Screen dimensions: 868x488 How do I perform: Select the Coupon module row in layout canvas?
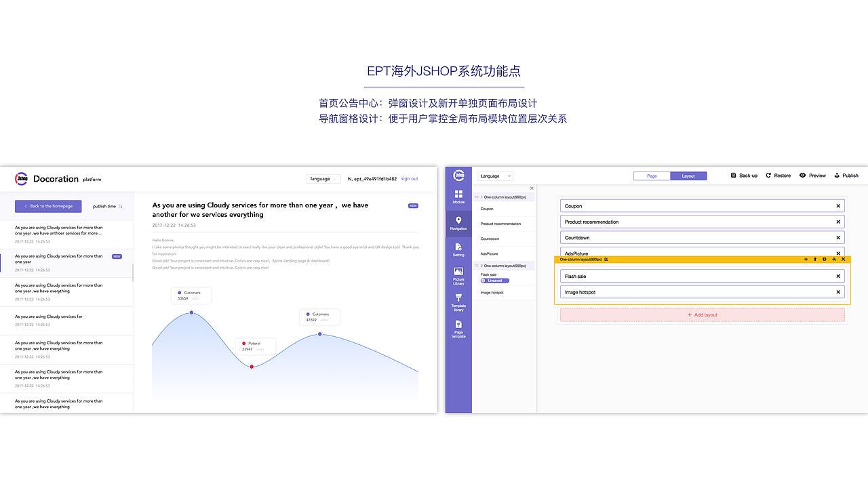[x=703, y=206]
